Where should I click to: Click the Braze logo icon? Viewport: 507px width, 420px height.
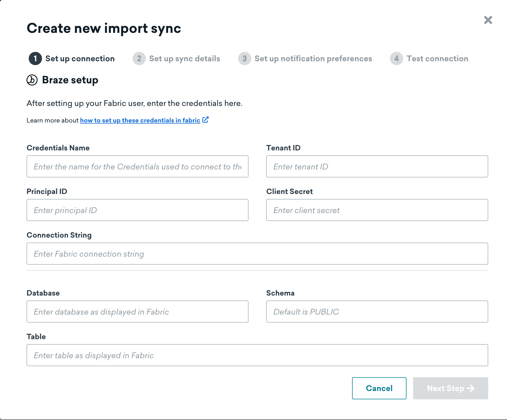(32, 81)
